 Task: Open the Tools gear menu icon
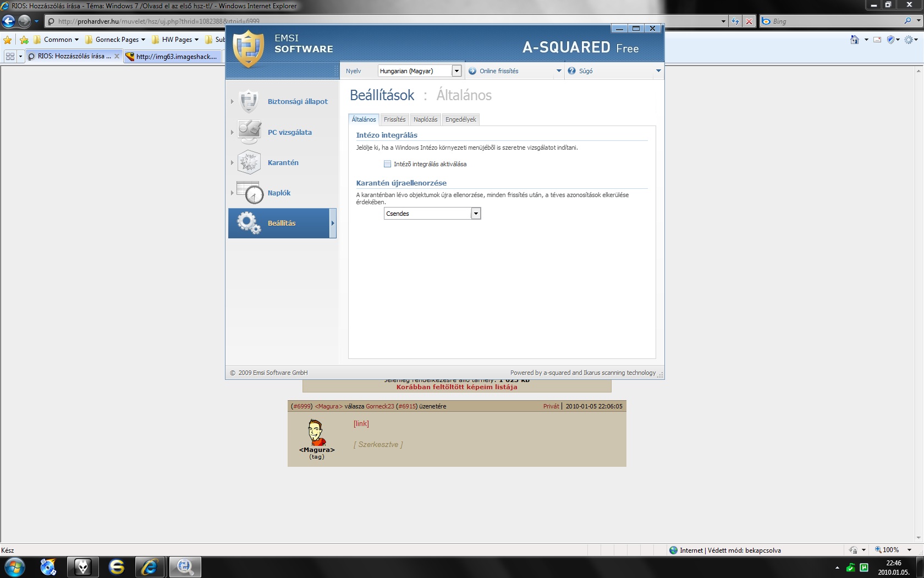pyautogui.click(x=909, y=40)
